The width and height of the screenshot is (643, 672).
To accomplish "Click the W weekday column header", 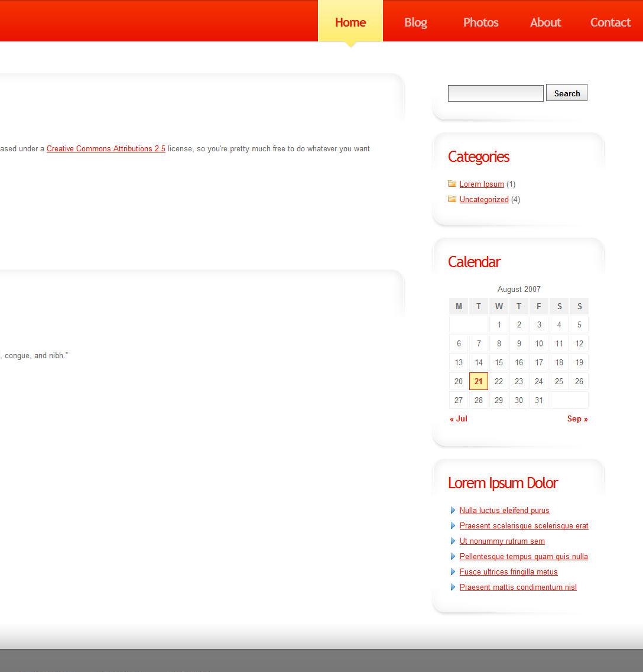I will [499, 306].
